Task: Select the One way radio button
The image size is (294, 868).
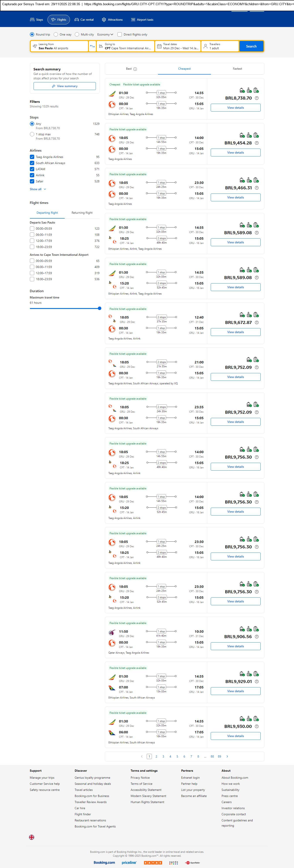Action: (x=56, y=34)
